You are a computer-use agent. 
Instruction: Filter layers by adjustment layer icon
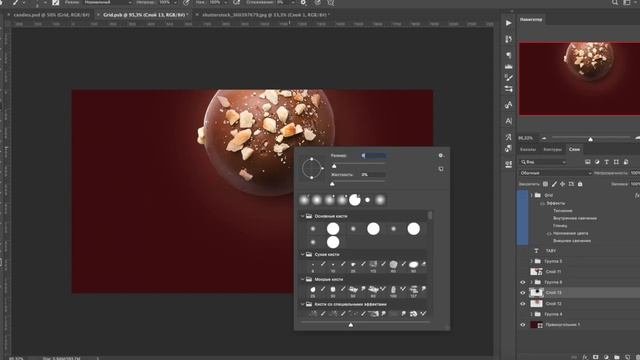(597, 162)
